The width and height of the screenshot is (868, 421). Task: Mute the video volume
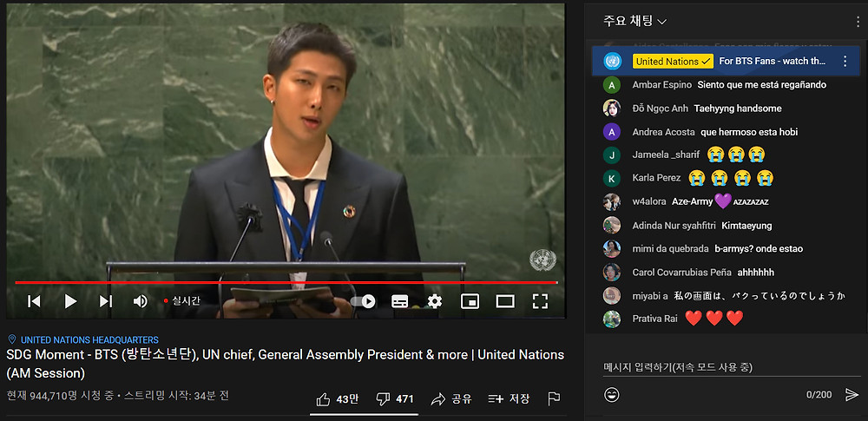[140, 301]
